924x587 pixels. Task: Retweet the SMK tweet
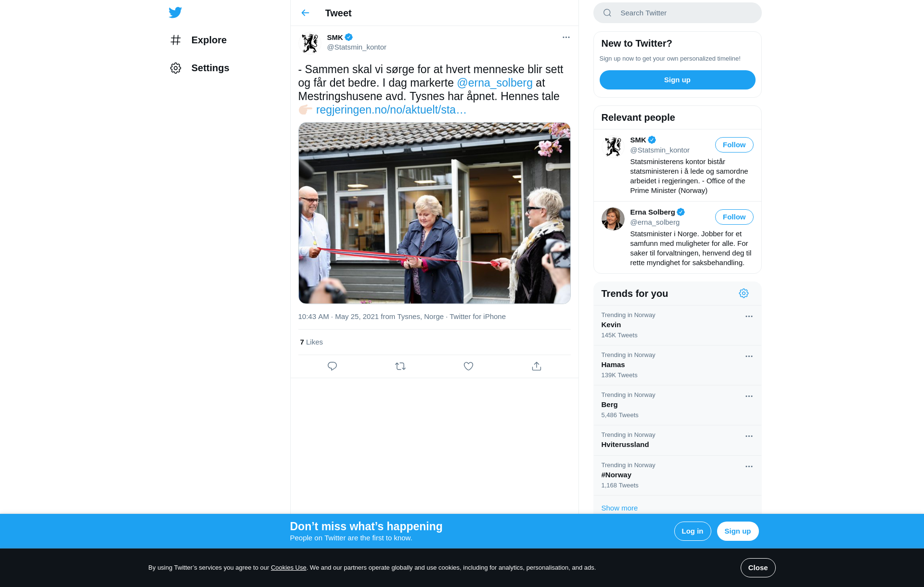[x=400, y=366]
